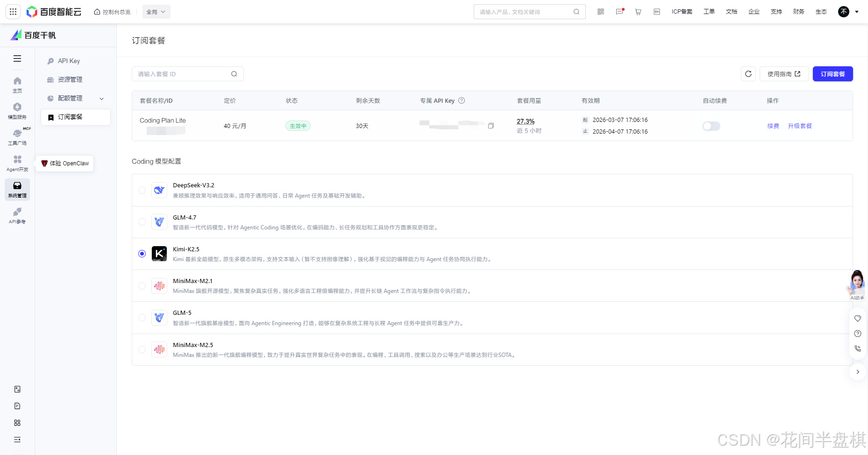Click the DeepSeek-V3.2 model logo
This screenshot has width=868, height=455.
click(159, 190)
